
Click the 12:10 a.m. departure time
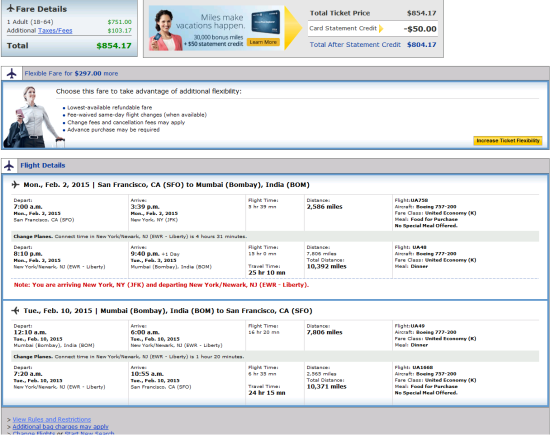[30, 332]
